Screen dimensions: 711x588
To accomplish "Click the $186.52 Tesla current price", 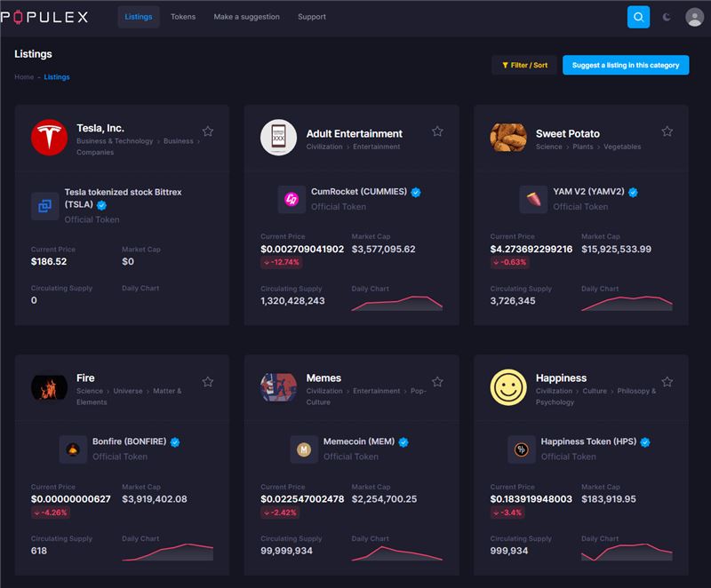I will click(49, 261).
